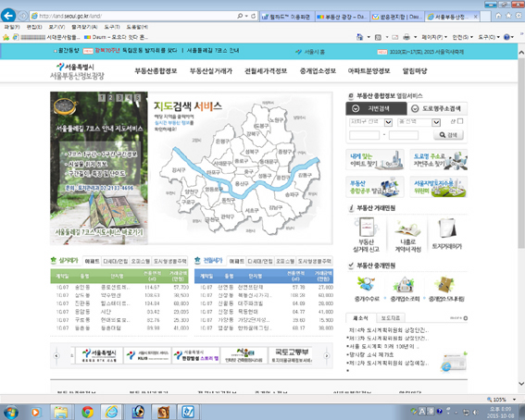Screen dimensions: 525x420
Task: Open 부동산실거래가 in the site navigation
Action: pos(211,71)
